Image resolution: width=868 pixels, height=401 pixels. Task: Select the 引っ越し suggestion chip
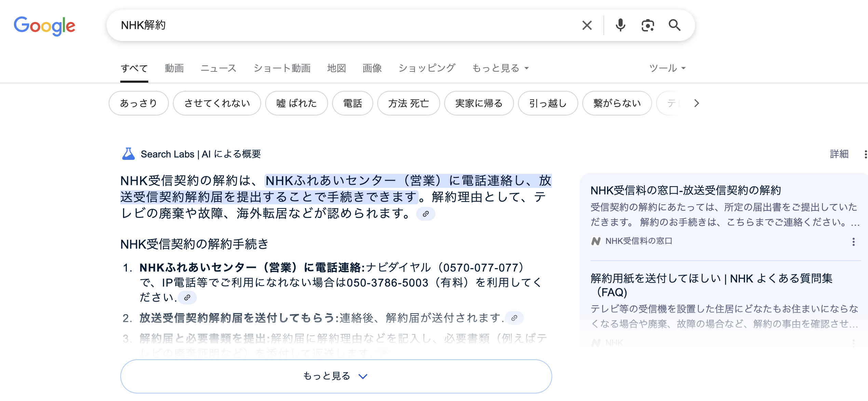(548, 103)
